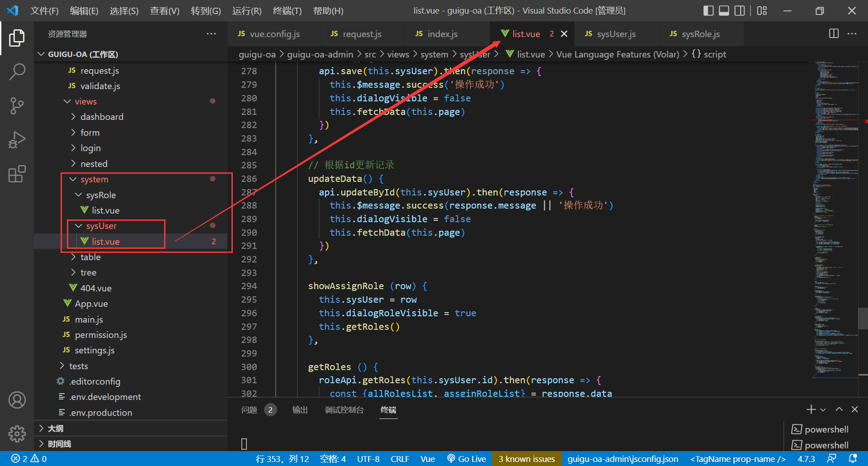
Task: Click the 3 known issues status item
Action: pyautogui.click(x=527, y=459)
